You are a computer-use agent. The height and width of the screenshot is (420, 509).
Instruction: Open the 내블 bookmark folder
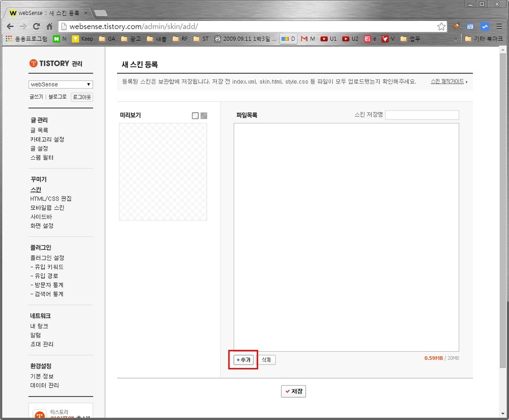coord(156,39)
